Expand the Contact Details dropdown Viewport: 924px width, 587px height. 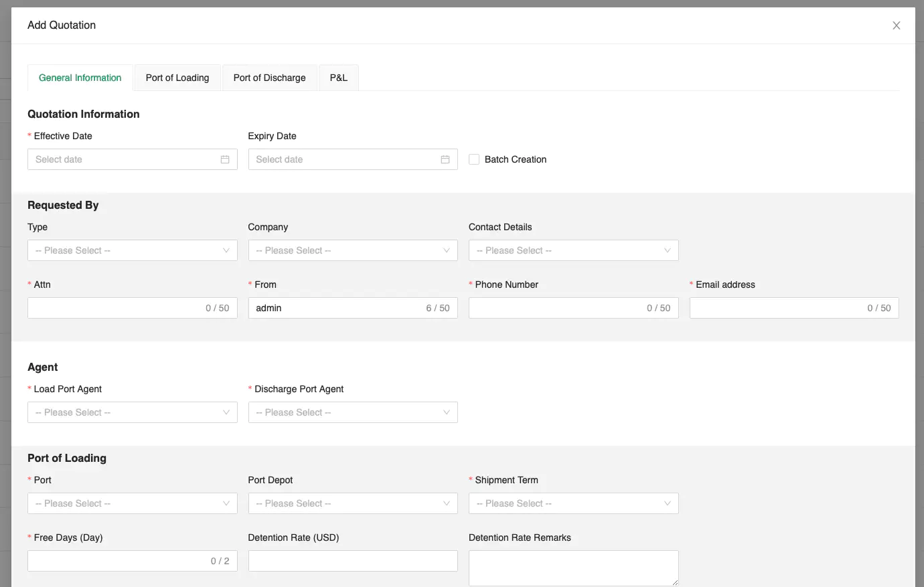click(574, 250)
